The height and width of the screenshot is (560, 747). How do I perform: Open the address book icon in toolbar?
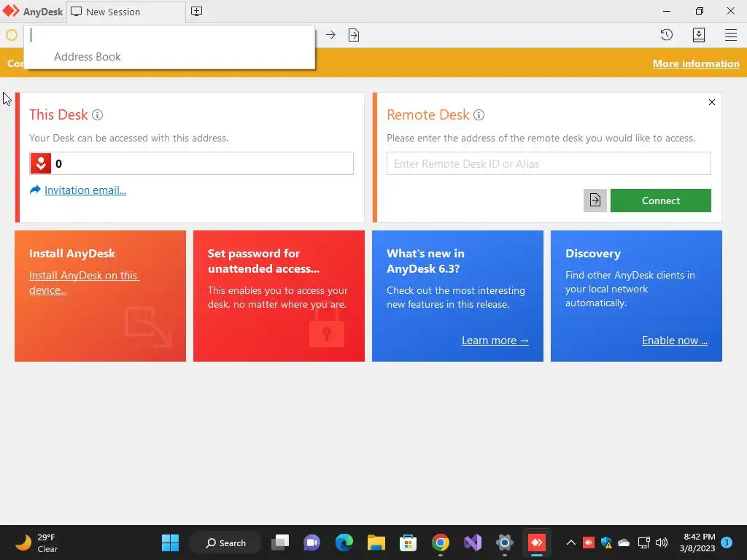coord(698,35)
